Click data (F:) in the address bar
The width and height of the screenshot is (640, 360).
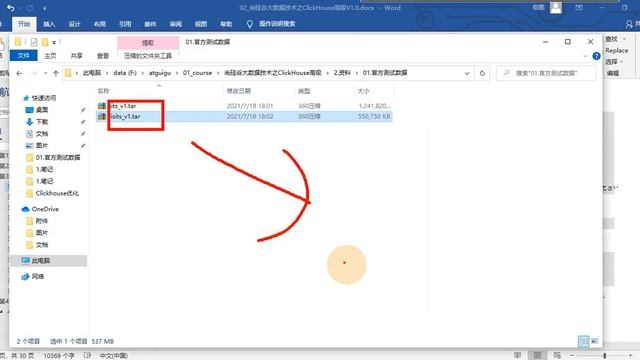click(124, 73)
